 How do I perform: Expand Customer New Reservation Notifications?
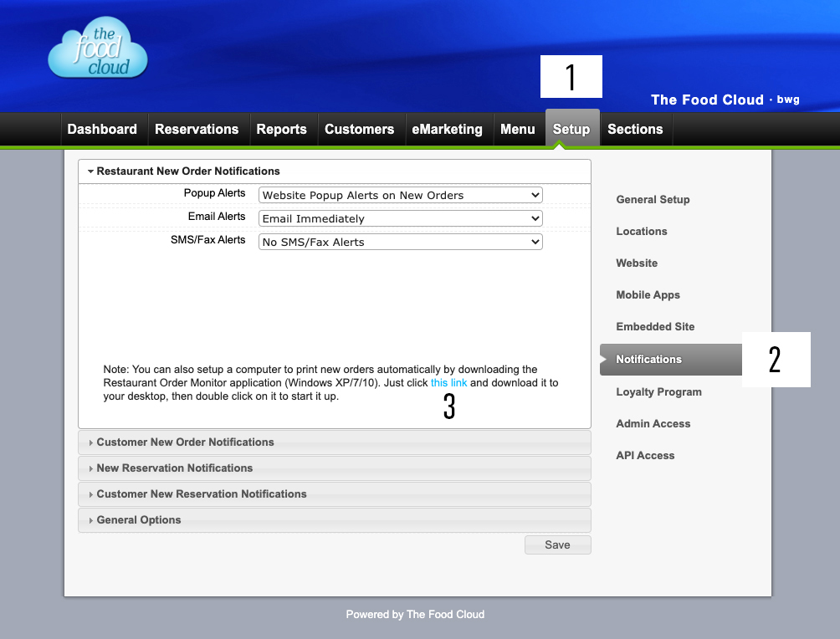tap(335, 493)
